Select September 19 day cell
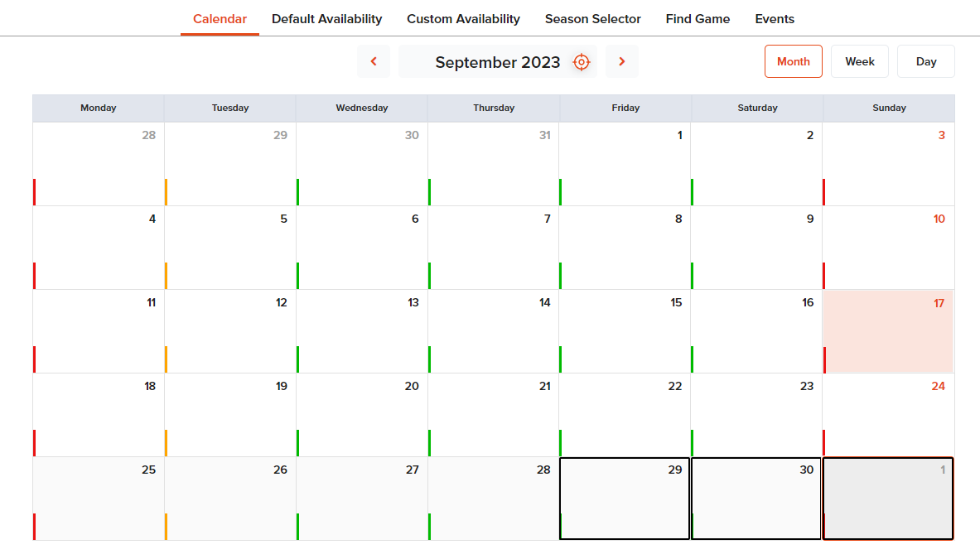 [230, 415]
